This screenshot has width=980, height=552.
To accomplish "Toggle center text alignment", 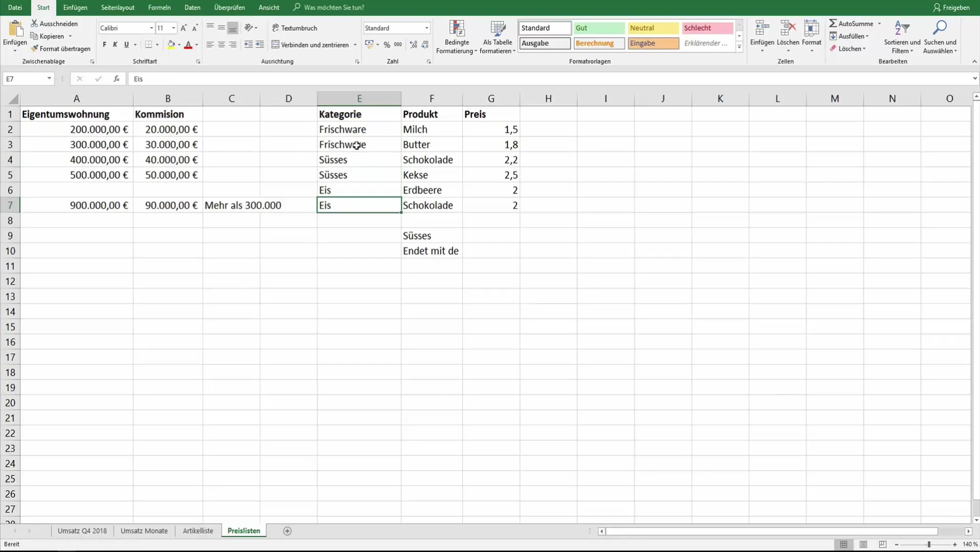I will [x=221, y=45].
